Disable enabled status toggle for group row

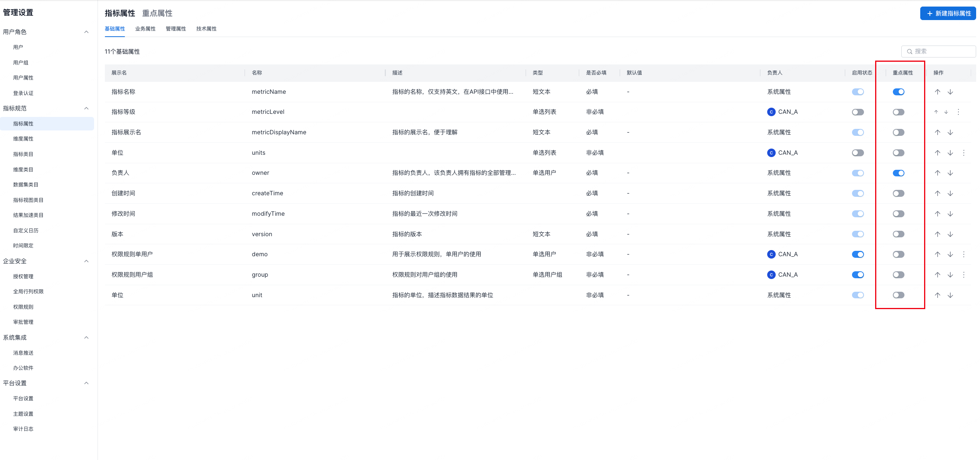point(858,275)
